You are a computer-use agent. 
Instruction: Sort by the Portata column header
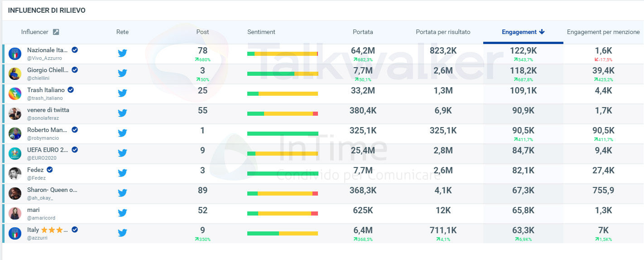coord(363,32)
